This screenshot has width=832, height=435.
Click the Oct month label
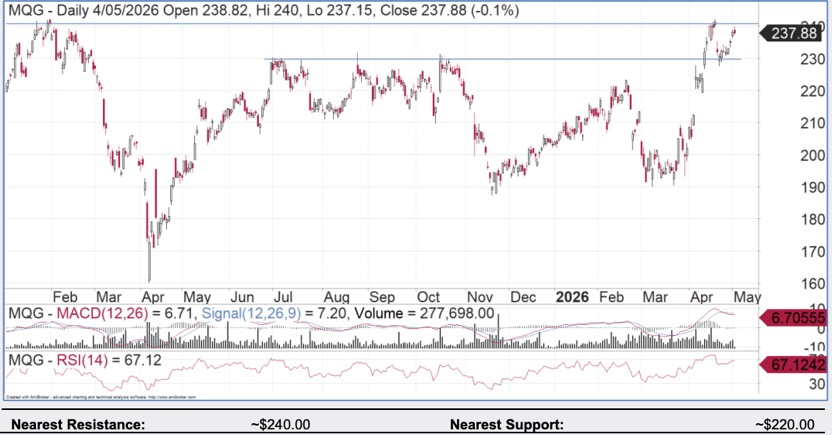428,297
